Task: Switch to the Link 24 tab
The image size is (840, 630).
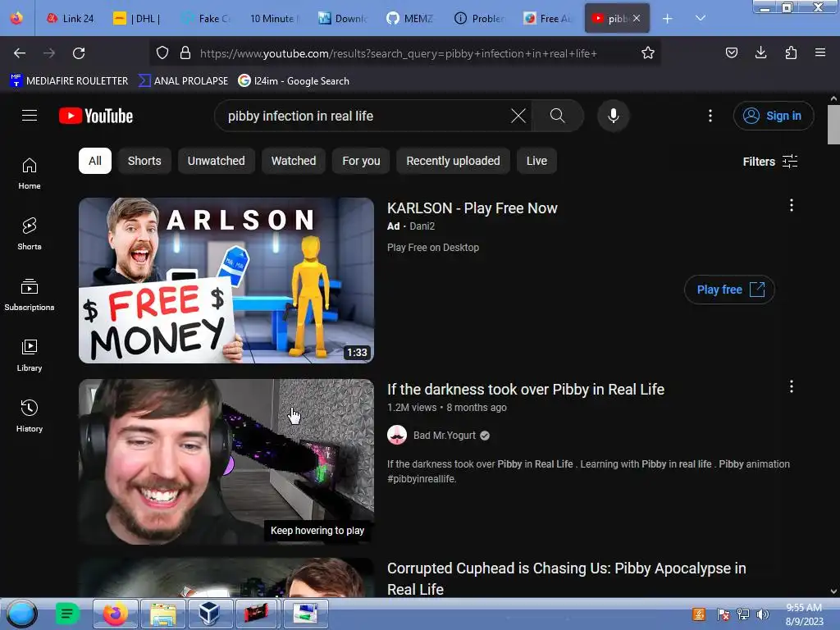Action: pos(71,19)
